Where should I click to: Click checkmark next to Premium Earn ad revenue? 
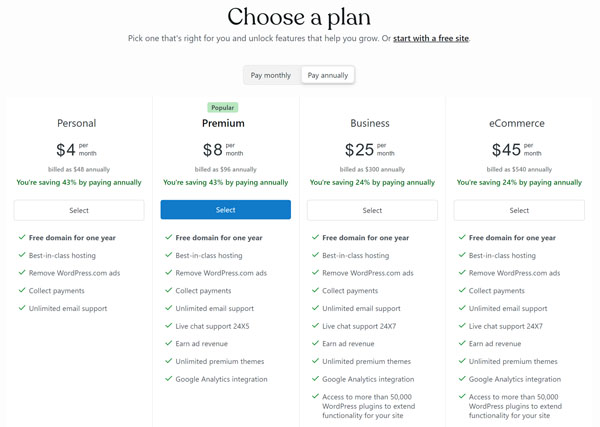[x=168, y=343]
